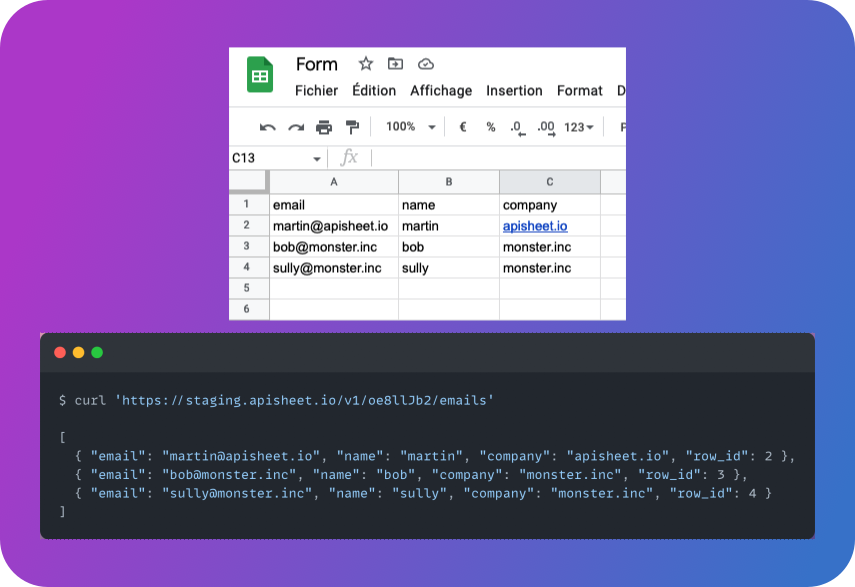Click the red close dot on terminal

point(60,353)
